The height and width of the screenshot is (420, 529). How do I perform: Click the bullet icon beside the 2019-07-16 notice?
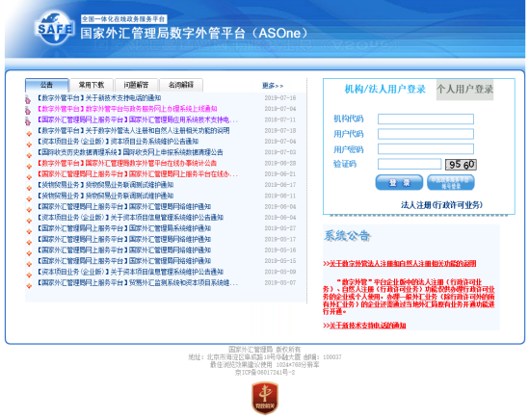pos(28,99)
